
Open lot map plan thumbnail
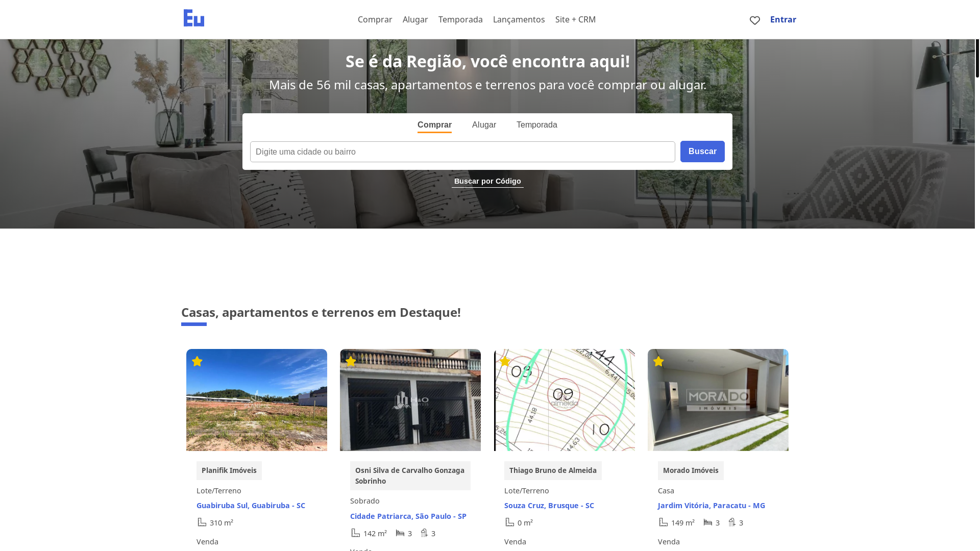pyautogui.click(x=565, y=400)
